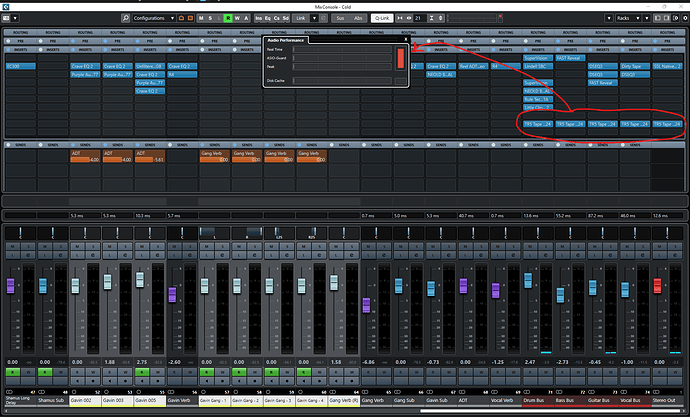
Task: Select Drum Bus channel name label
Action: click(538, 400)
